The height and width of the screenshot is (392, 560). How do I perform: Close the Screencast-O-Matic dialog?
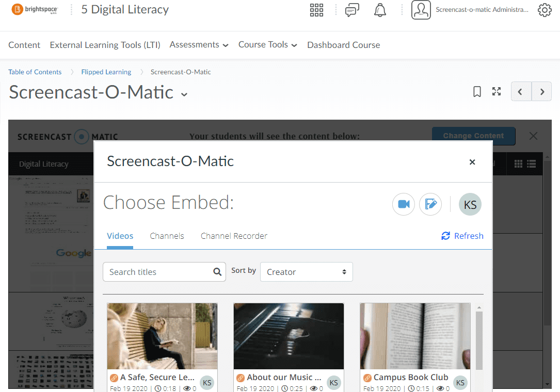tap(472, 162)
